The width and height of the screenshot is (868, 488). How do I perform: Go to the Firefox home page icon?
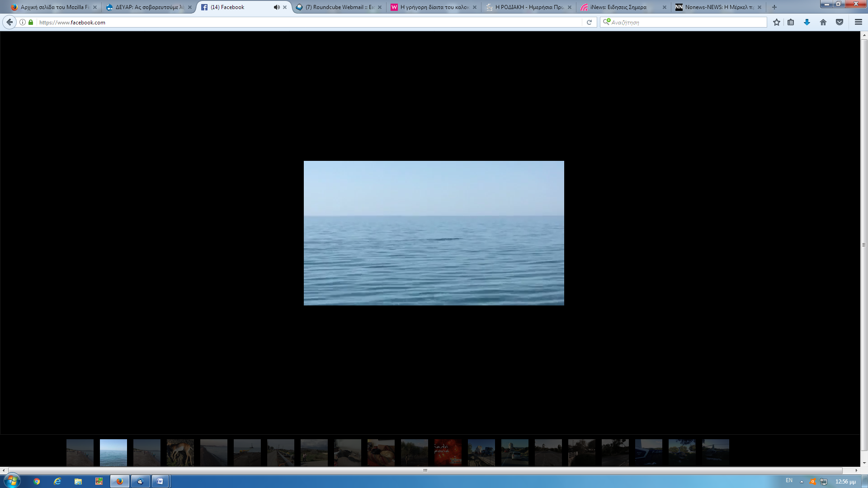coord(823,22)
